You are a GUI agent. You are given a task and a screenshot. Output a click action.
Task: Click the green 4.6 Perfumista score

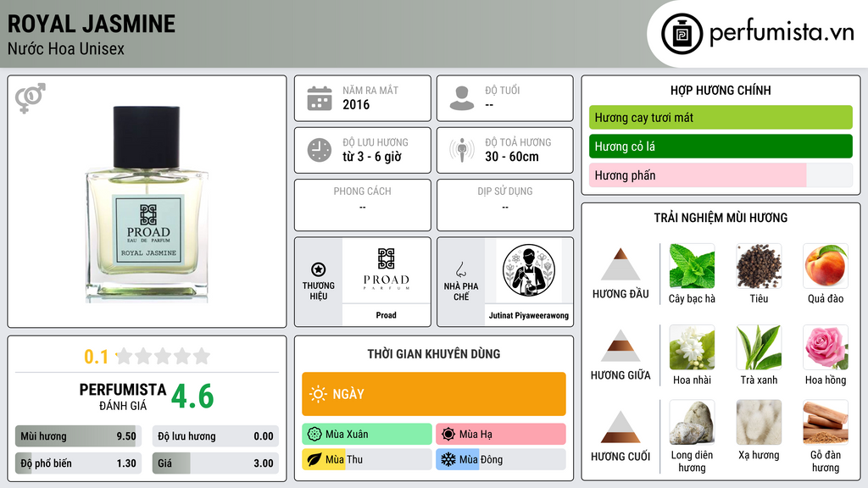192,396
